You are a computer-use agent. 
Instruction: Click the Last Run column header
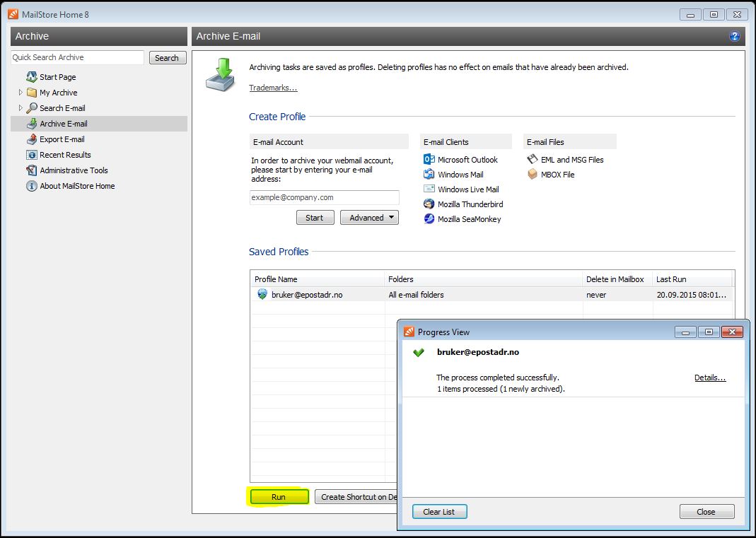692,279
